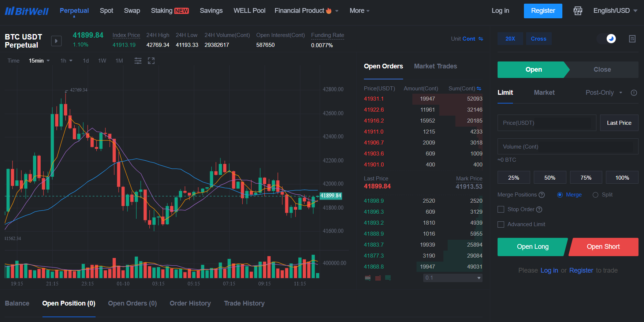
Task: Open the APP download icon
Action: [x=578, y=11]
